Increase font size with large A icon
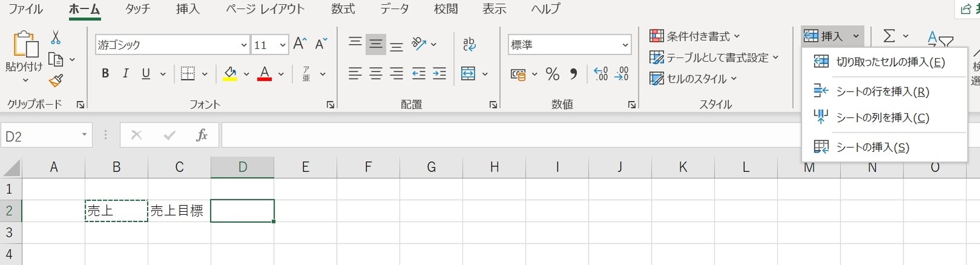This screenshot has width=980, height=265. pyautogui.click(x=300, y=44)
